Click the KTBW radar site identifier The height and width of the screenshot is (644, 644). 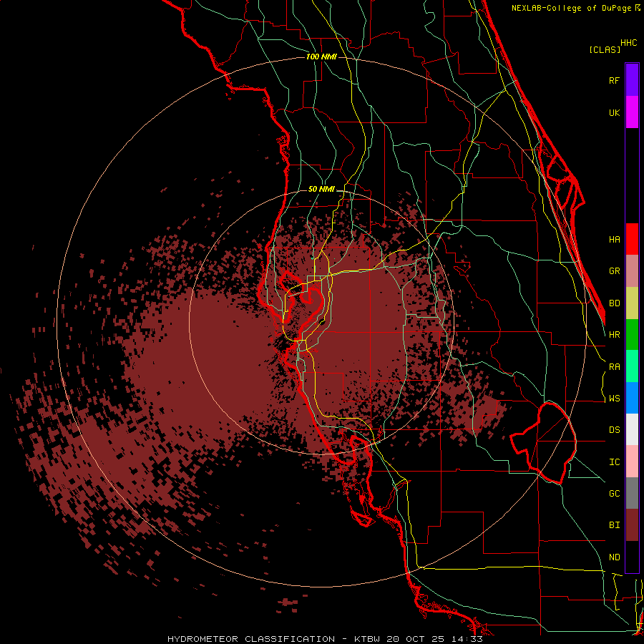(367, 639)
